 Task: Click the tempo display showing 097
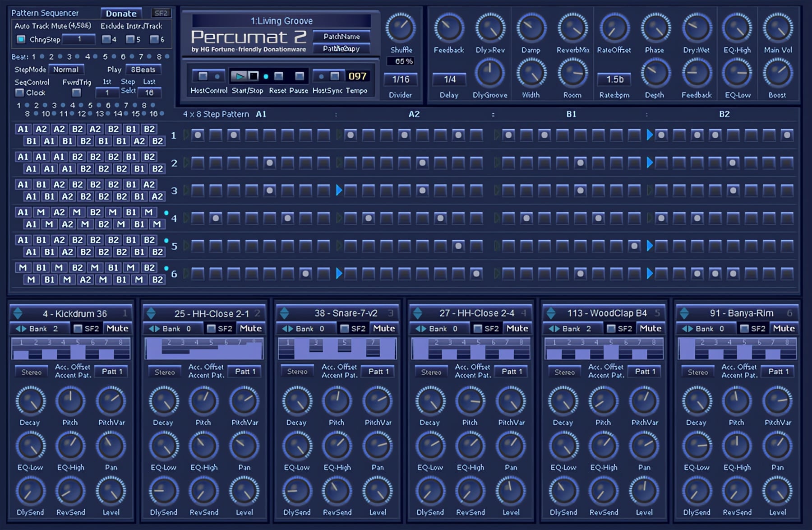tap(357, 76)
